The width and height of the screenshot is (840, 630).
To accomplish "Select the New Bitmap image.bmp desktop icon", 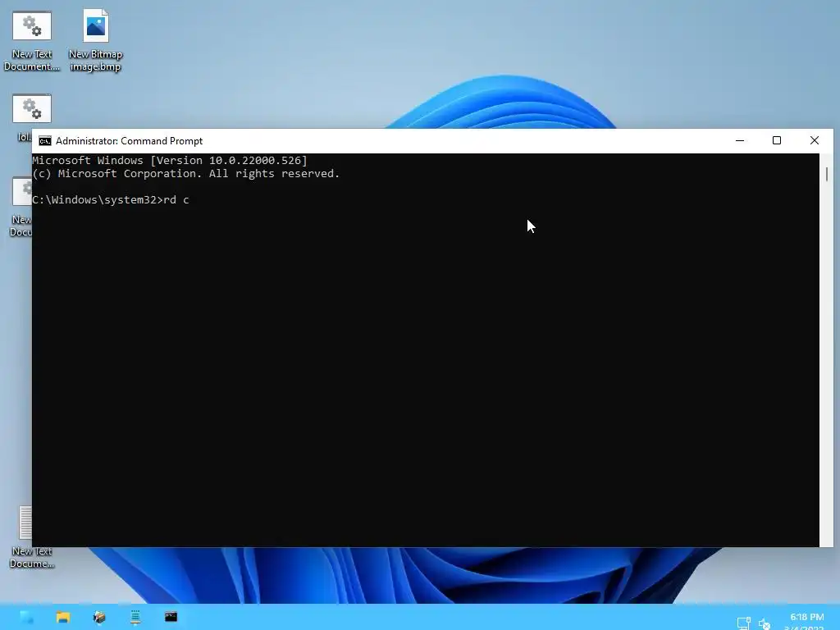I will point(95,41).
